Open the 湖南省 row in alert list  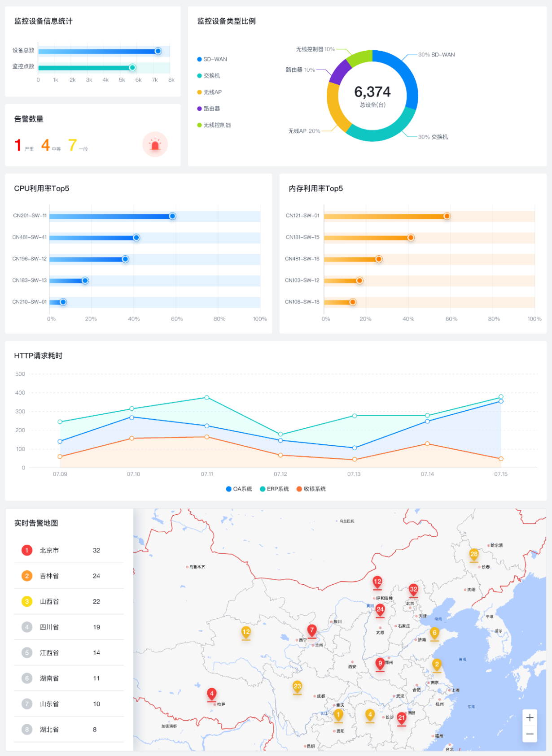[69, 678]
